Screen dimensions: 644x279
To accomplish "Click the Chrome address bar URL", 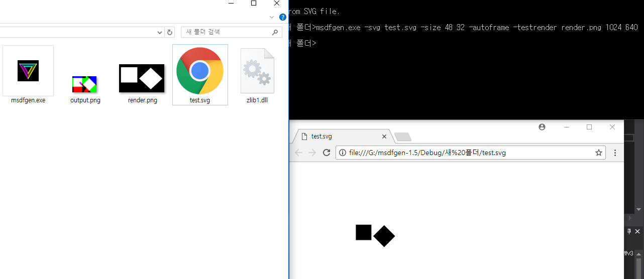I will coord(427,153).
